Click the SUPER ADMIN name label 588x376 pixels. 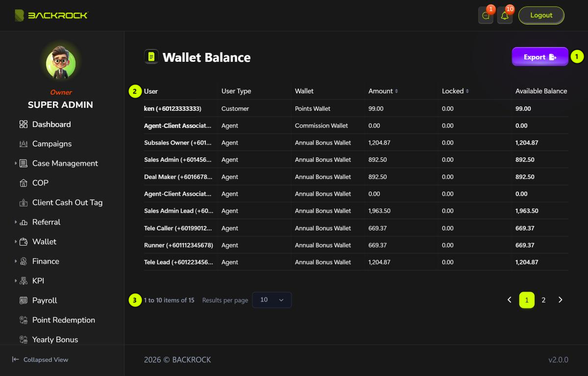pyautogui.click(x=60, y=105)
